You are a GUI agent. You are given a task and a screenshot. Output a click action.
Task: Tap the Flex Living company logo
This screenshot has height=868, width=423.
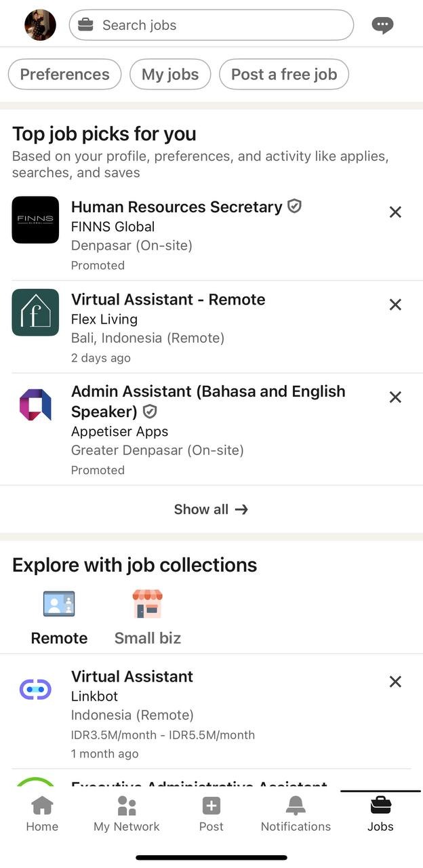35,312
